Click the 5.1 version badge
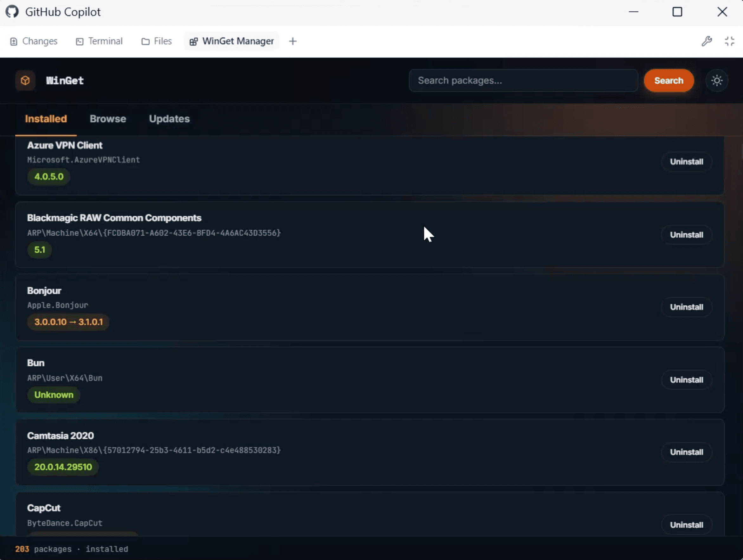This screenshot has height=560, width=743. pos(40,250)
